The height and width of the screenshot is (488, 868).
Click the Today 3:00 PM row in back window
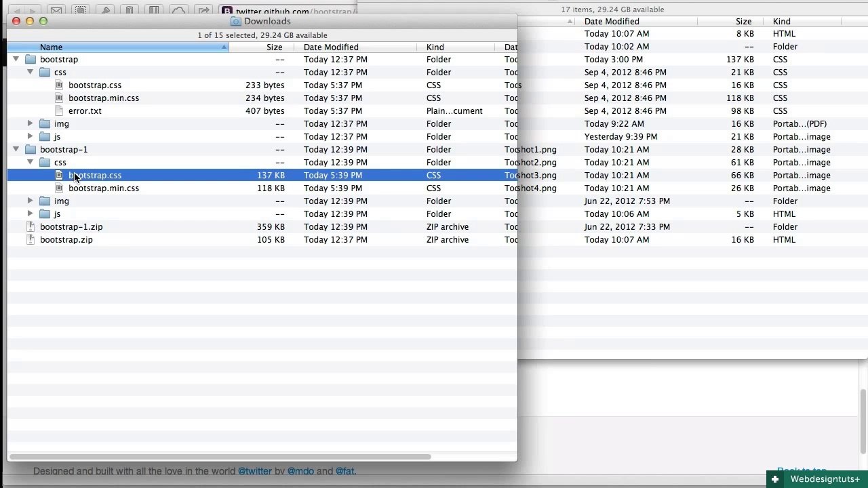[692, 59]
